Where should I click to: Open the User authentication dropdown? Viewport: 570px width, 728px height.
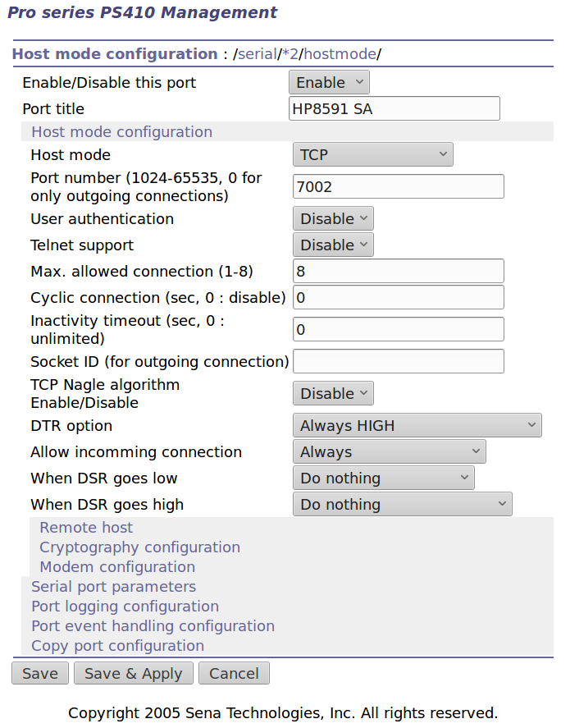point(332,218)
